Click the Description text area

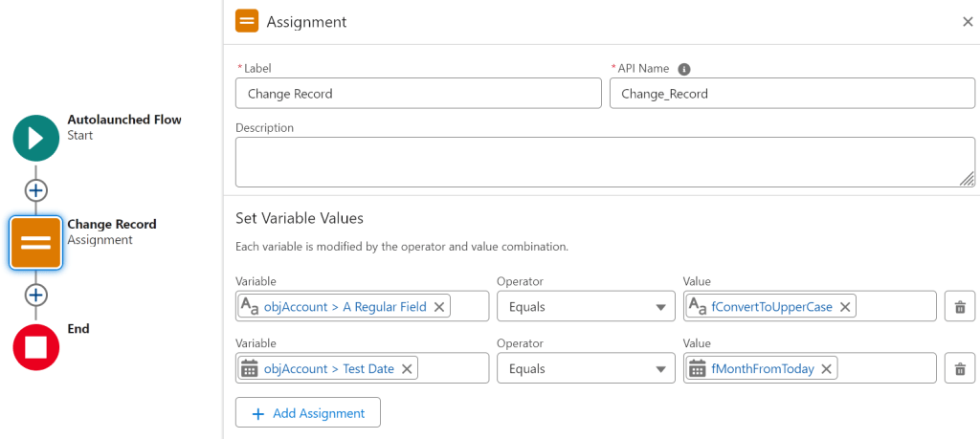pyautogui.click(x=605, y=162)
